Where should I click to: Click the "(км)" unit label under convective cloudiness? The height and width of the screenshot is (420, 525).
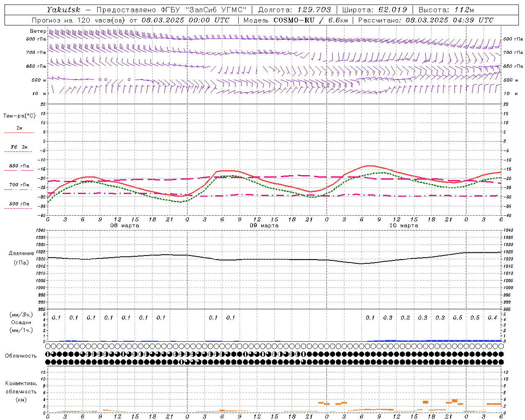point(21,399)
